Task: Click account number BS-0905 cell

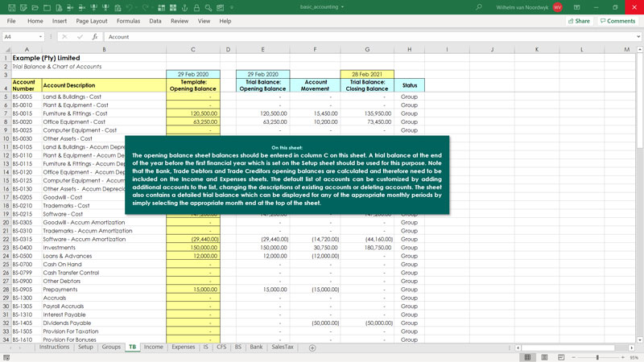Action: (27, 290)
